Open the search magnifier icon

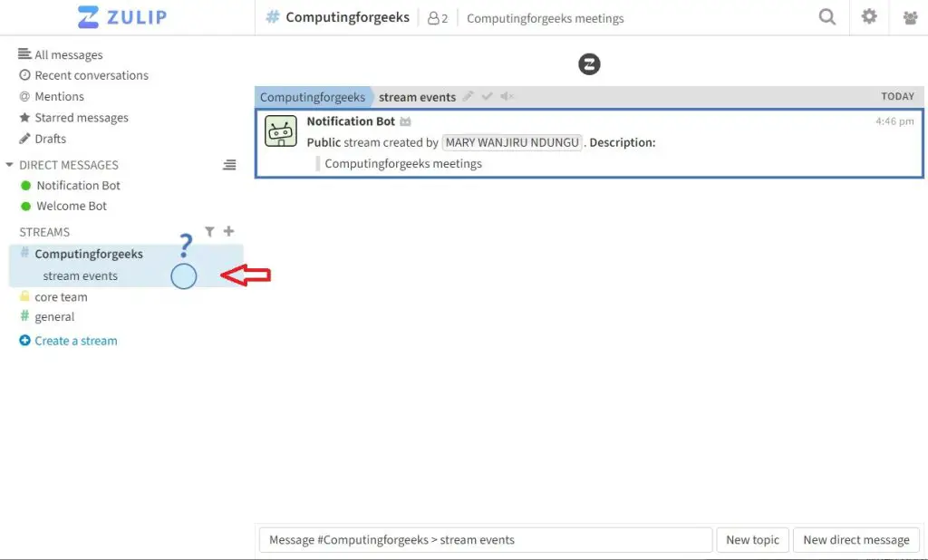[826, 16]
